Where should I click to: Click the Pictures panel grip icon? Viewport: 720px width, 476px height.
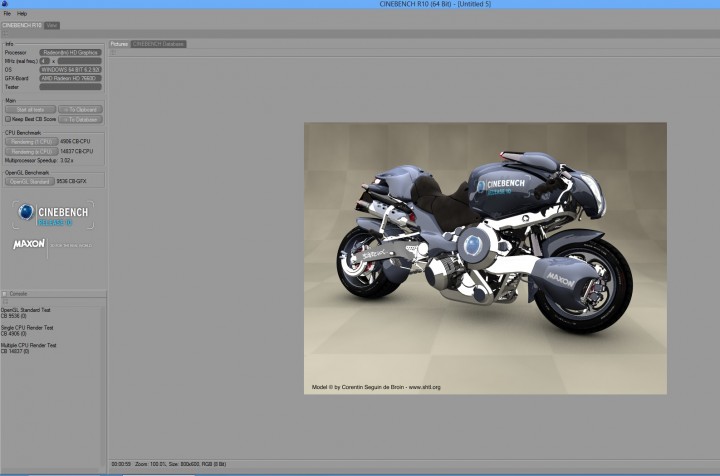[113, 53]
